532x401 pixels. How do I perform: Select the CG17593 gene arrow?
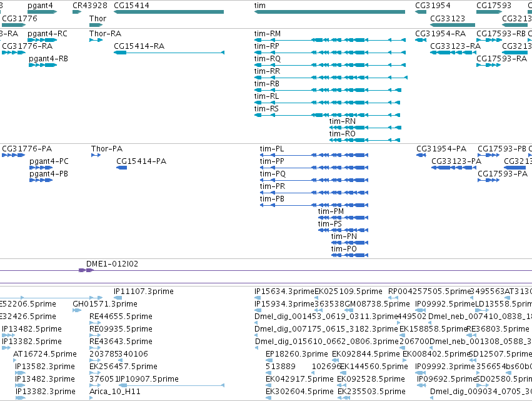click(489, 12)
